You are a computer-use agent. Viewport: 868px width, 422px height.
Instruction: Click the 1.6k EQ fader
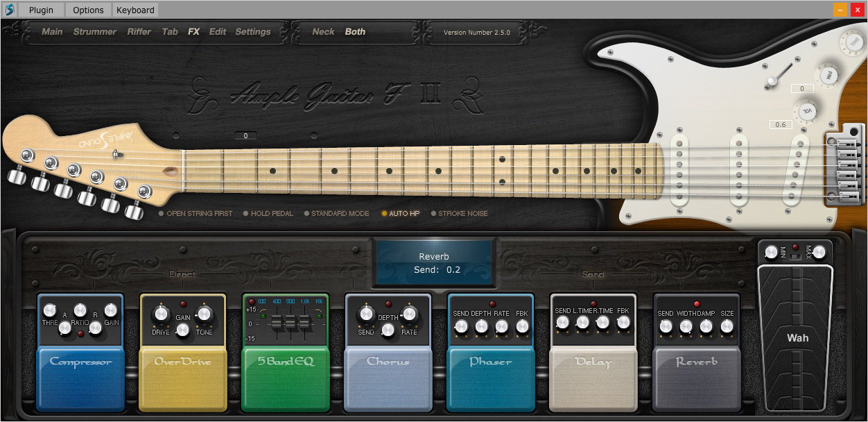[304, 323]
